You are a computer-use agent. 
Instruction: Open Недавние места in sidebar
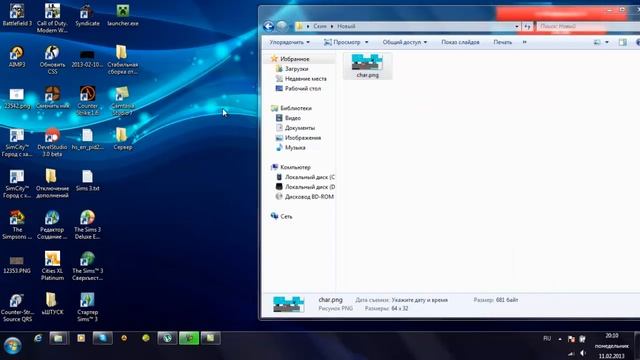305,79
